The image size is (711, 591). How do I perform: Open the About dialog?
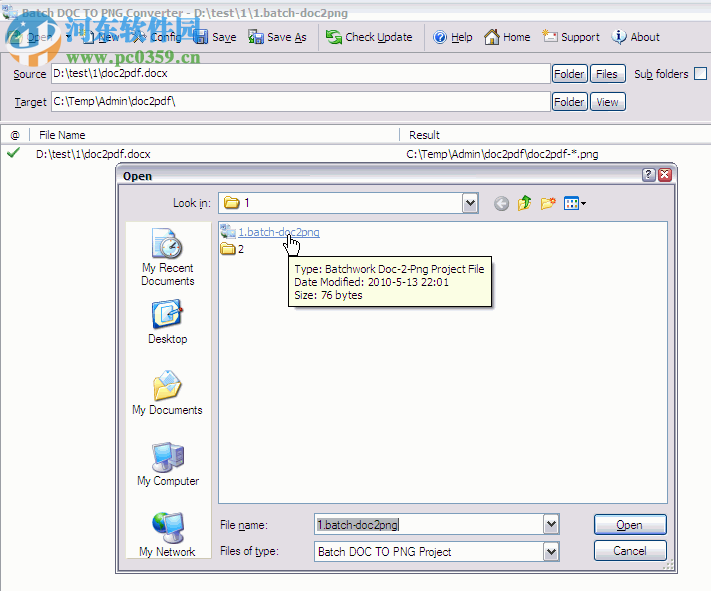tap(636, 37)
